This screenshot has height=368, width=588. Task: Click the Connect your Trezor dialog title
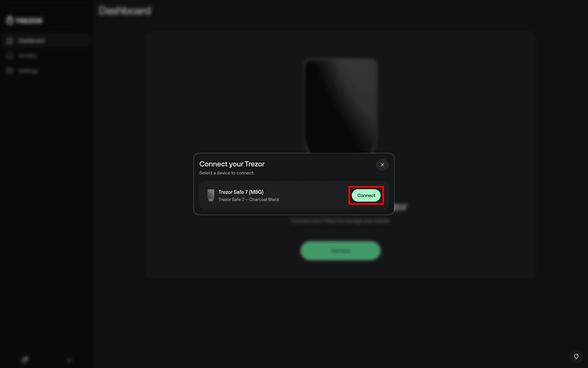232,164
